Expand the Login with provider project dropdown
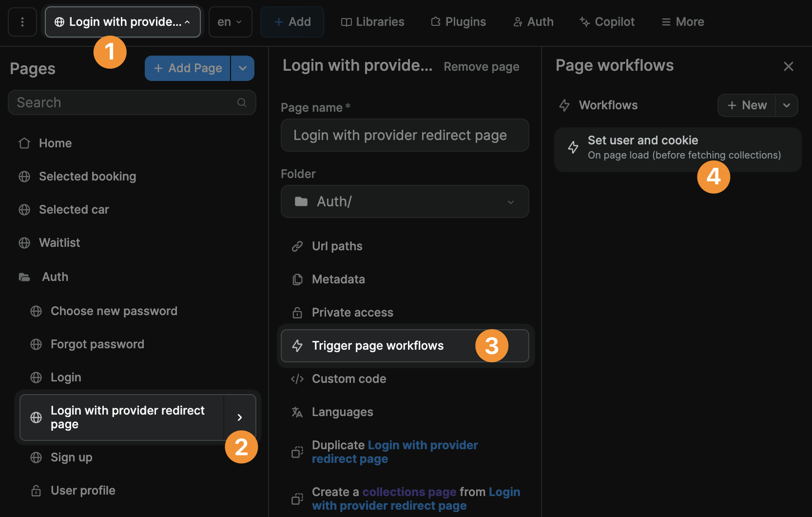This screenshot has height=517, width=812. [122, 21]
